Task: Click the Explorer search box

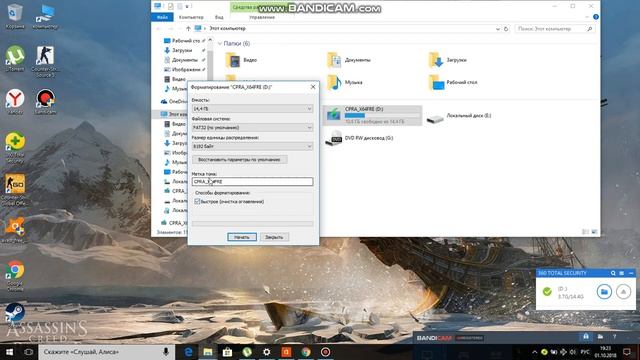Action: tap(554, 29)
